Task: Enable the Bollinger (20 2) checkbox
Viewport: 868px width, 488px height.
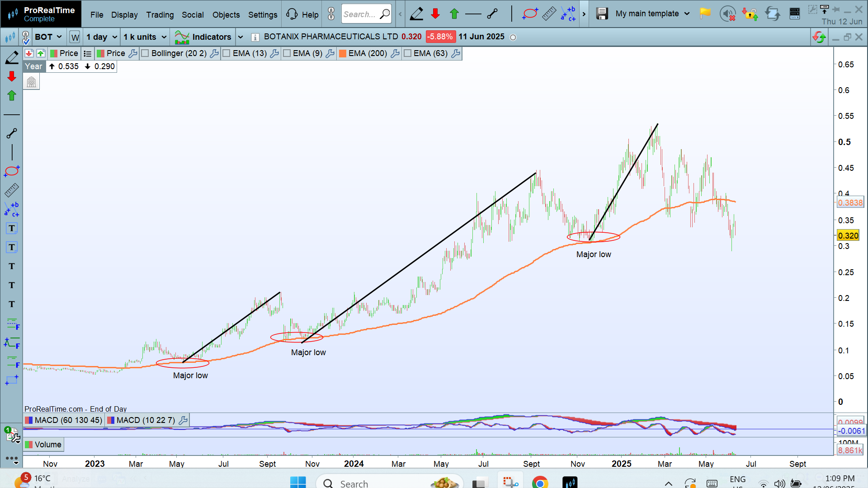Action: [145, 53]
